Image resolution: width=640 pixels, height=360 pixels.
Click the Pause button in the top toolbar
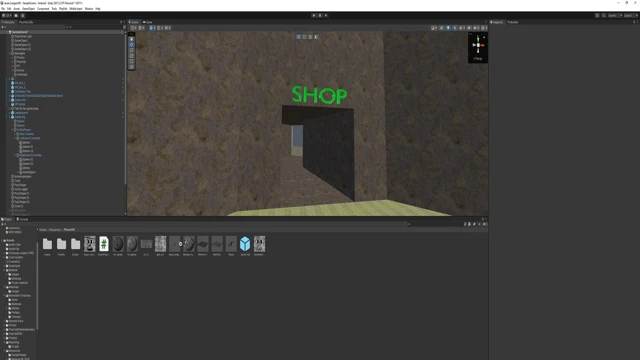point(320,16)
